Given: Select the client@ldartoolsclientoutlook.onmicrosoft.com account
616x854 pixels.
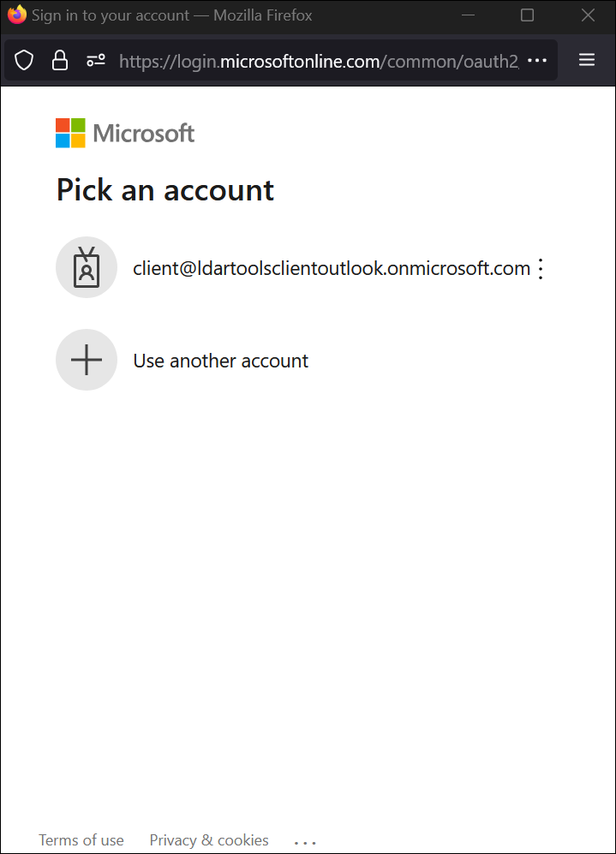Looking at the screenshot, I should coord(332,268).
